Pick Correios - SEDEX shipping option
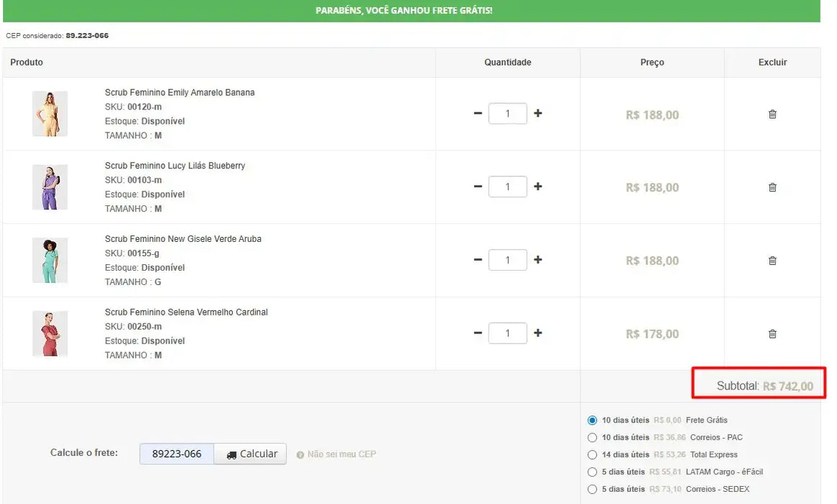This screenshot has height=504, width=837. [x=591, y=489]
